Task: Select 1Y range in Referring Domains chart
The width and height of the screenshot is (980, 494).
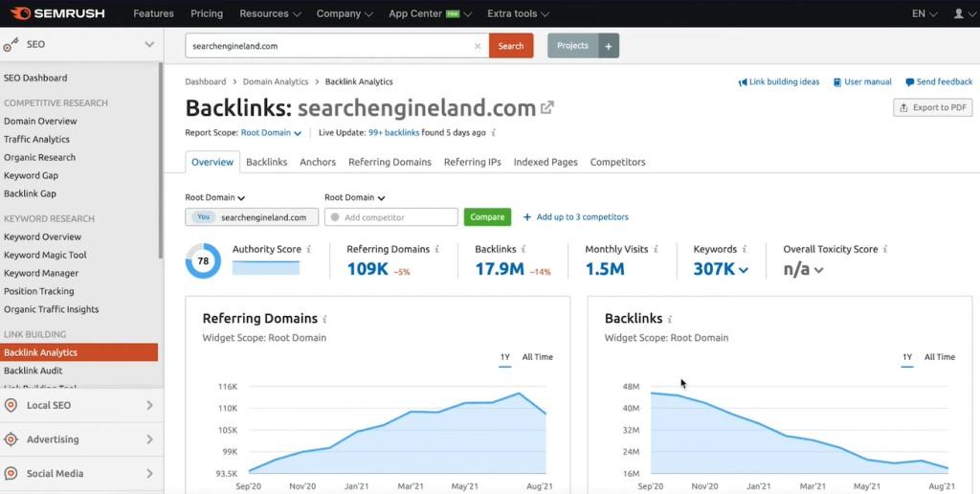Action: (x=505, y=357)
